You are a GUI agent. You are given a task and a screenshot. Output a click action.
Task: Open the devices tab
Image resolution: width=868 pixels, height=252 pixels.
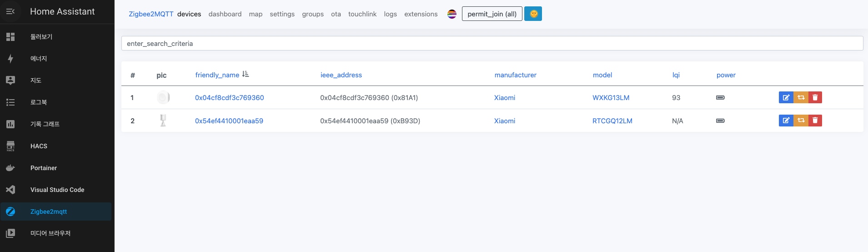pos(189,14)
